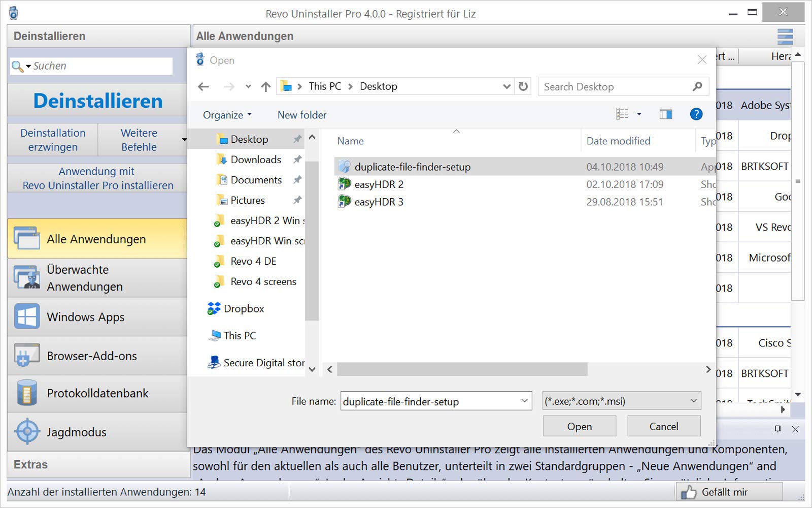This screenshot has width=812, height=508.
Task: Expand Weitere Befehle dropdown arrow
Action: click(184, 140)
